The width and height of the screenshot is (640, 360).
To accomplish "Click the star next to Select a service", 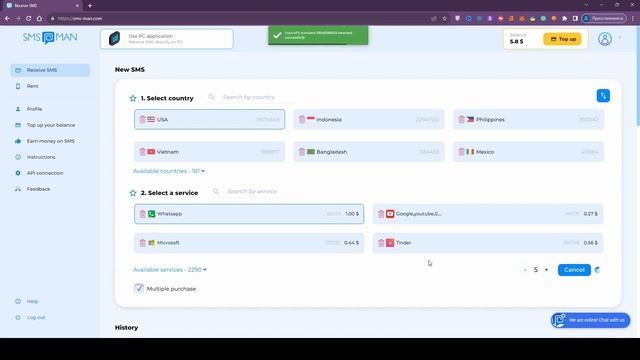I will pyautogui.click(x=133, y=193).
